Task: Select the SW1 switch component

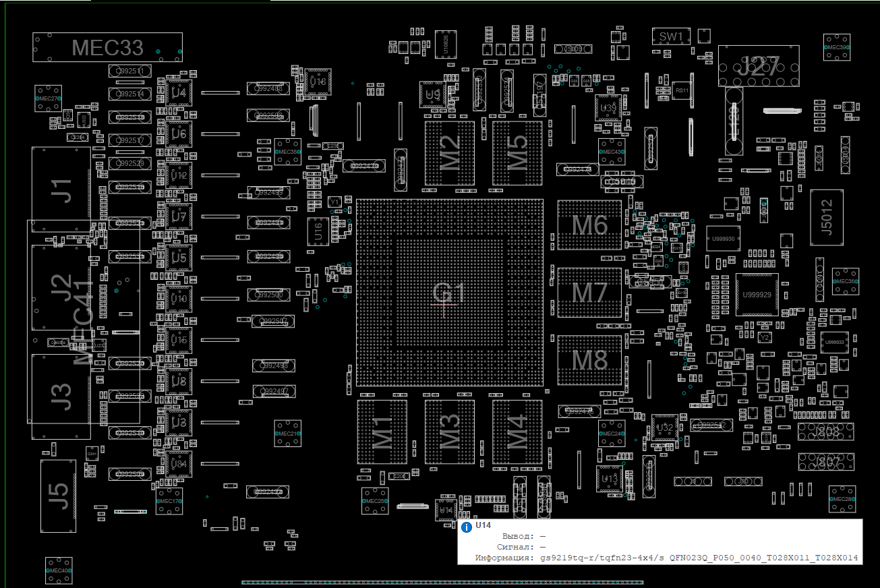Action: [x=671, y=36]
